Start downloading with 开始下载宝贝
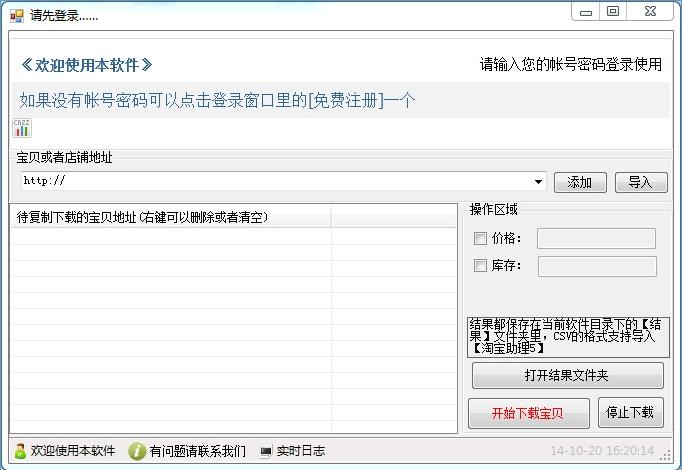Image resolution: width=682 pixels, height=470 pixels. coord(527,412)
